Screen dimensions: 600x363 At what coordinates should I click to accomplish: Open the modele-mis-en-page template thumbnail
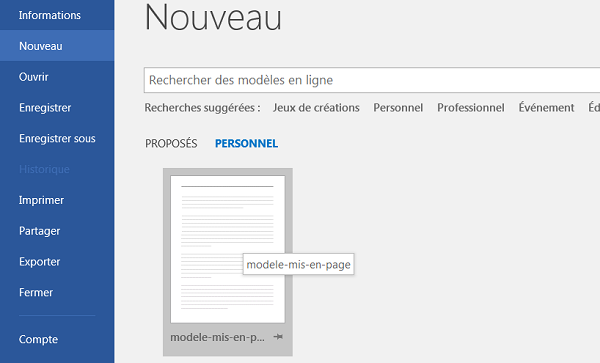(228, 249)
